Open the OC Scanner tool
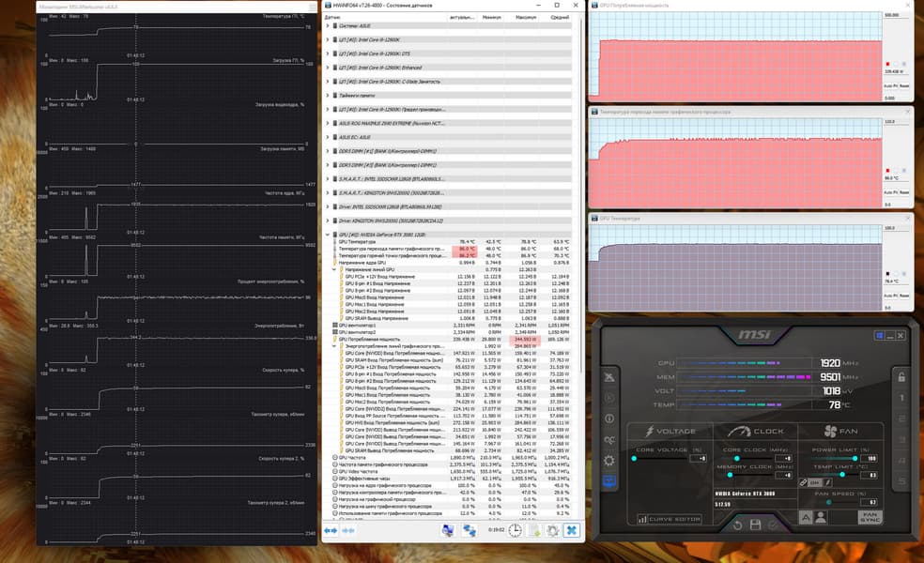The image size is (924, 563). [x=608, y=440]
